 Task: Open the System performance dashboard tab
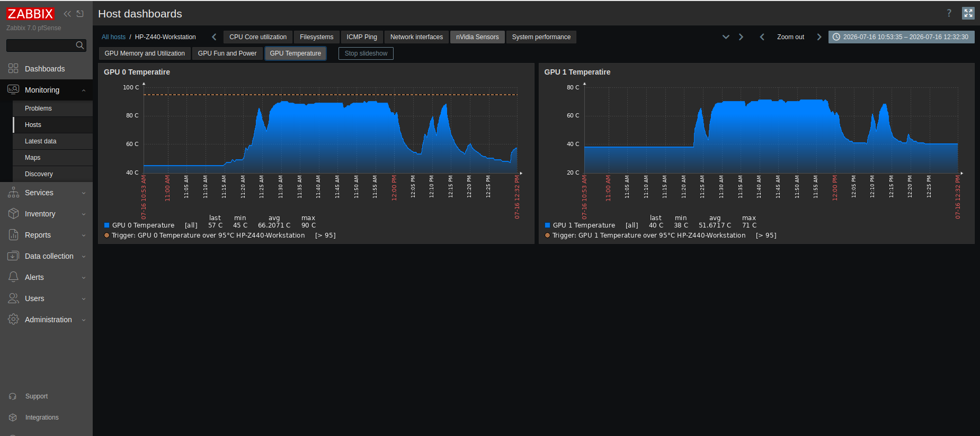coord(541,37)
